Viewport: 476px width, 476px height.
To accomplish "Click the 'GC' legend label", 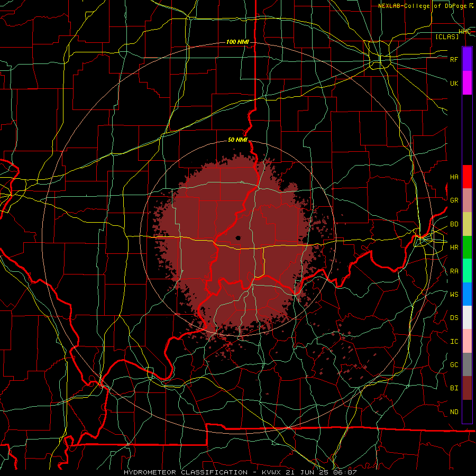I will click(x=454, y=365).
